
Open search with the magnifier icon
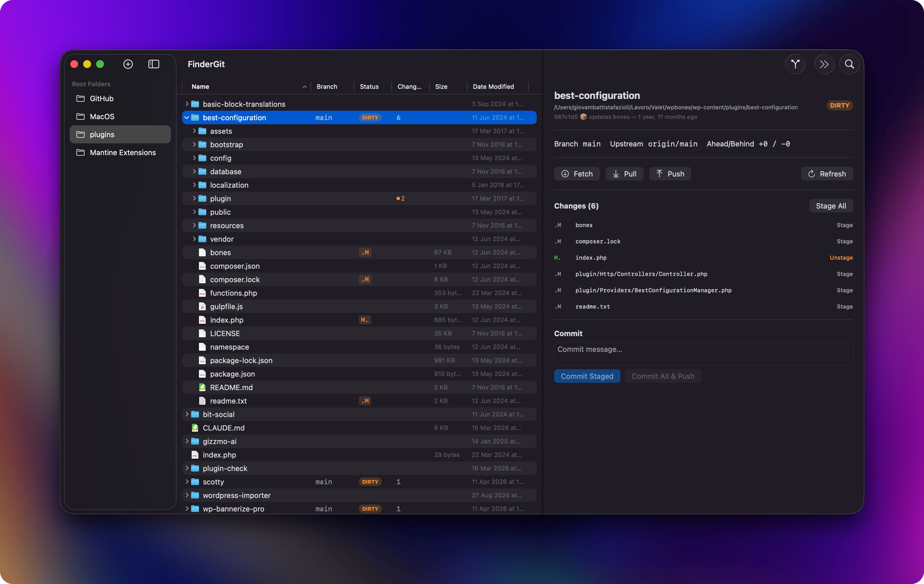click(x=849, y=64)
